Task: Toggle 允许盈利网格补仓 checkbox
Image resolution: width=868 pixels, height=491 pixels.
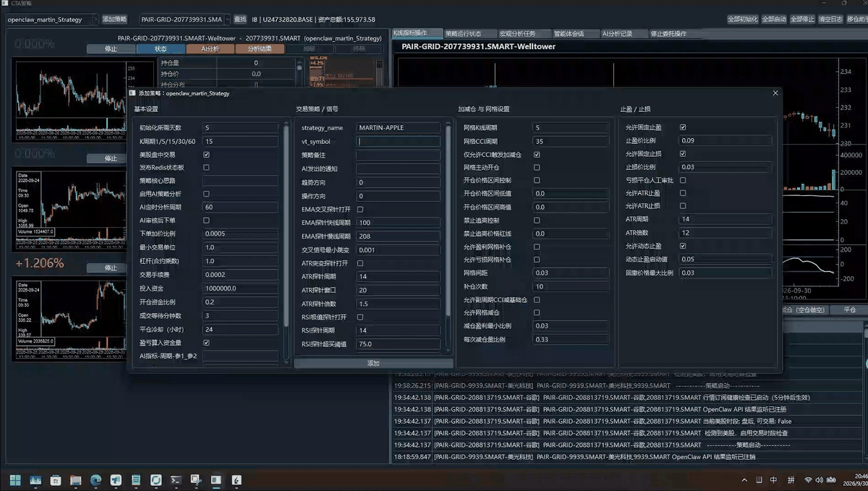Action: pos(537,247)
